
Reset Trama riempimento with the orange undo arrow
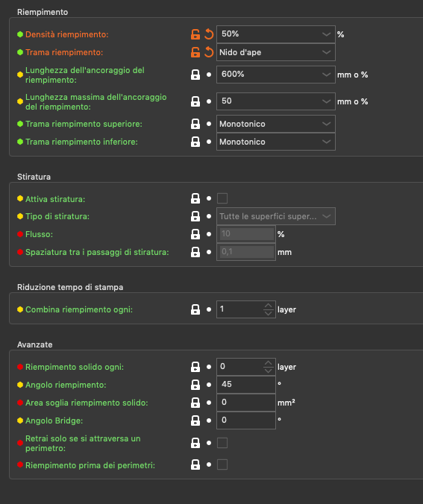click(x=209, y=52)
